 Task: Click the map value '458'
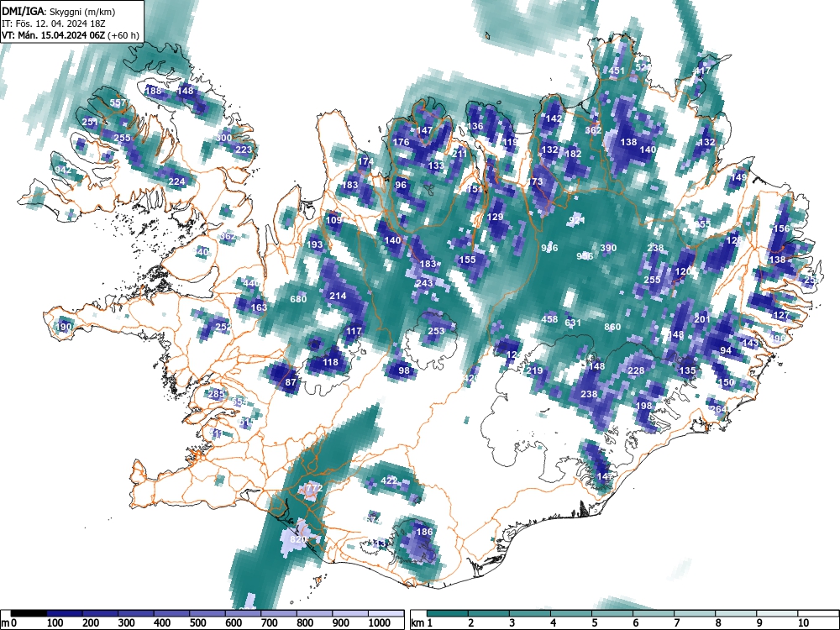point(549,318)
